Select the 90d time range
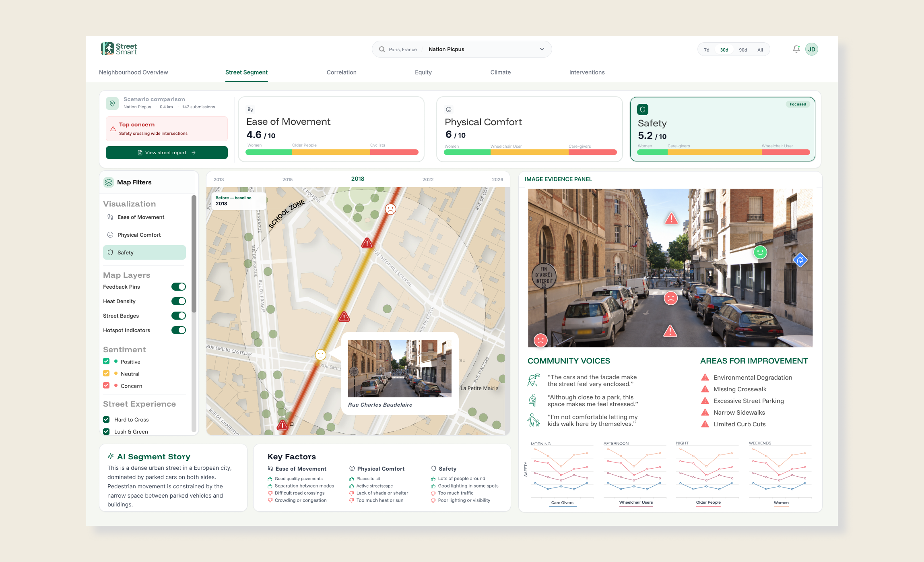924x562 pixels. tap(743, 50)
